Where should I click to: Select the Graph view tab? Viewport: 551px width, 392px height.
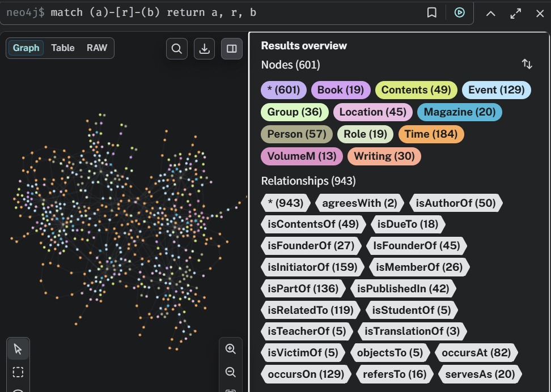tap(26, 48)
